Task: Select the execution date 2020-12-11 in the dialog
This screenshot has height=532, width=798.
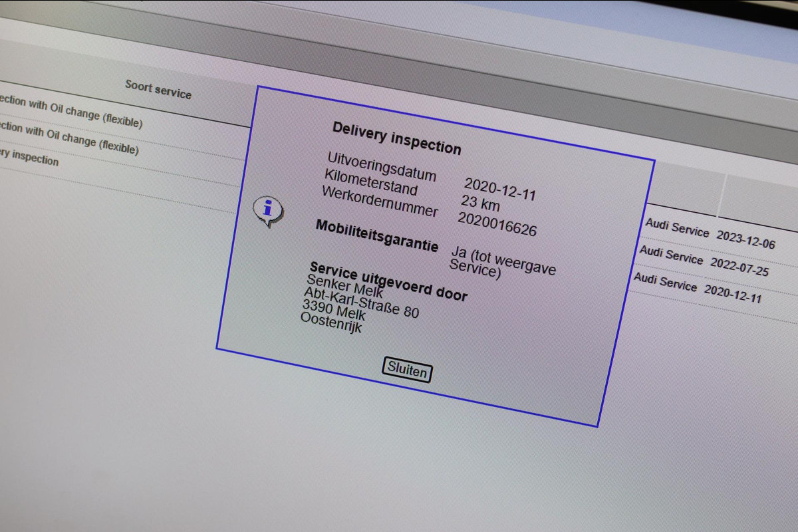Action: click(500, 189)
